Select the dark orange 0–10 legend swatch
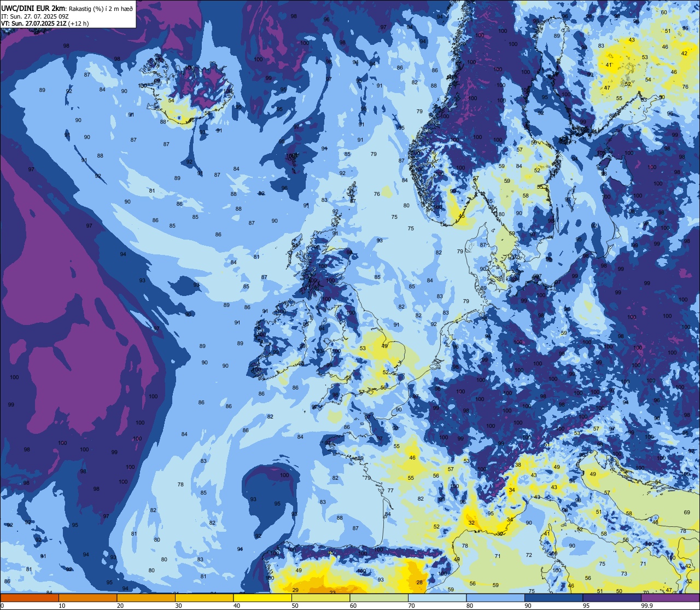This screenshot has height=610, width=700. click(30, 598)
